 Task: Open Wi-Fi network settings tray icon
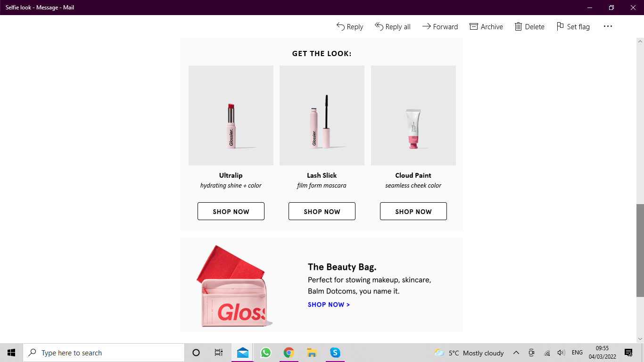click(547, 353)
